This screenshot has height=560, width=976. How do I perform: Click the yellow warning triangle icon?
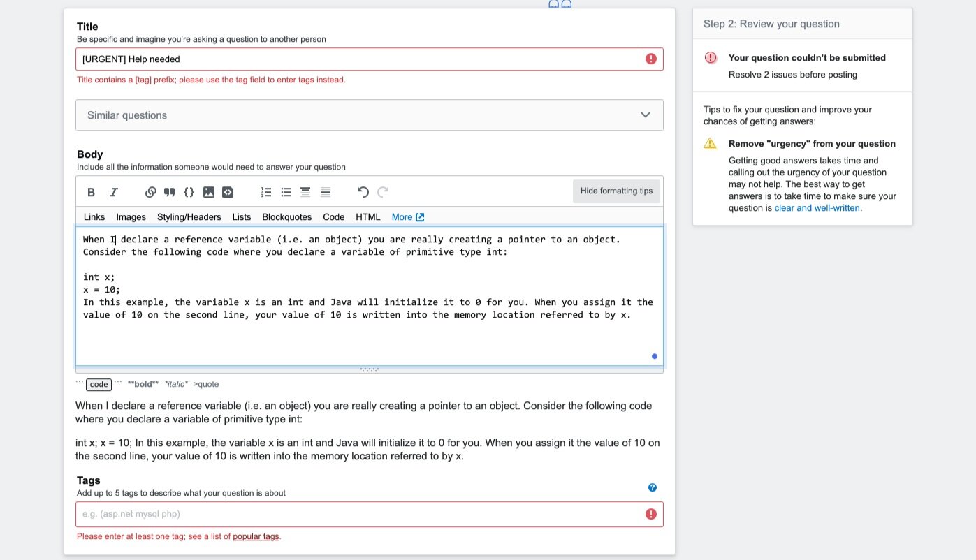[x=711, y=143]
